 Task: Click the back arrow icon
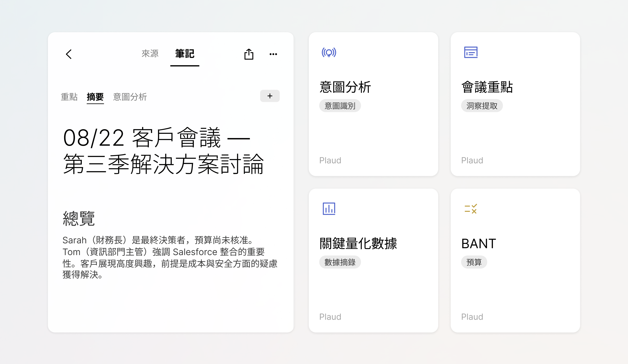69,54
